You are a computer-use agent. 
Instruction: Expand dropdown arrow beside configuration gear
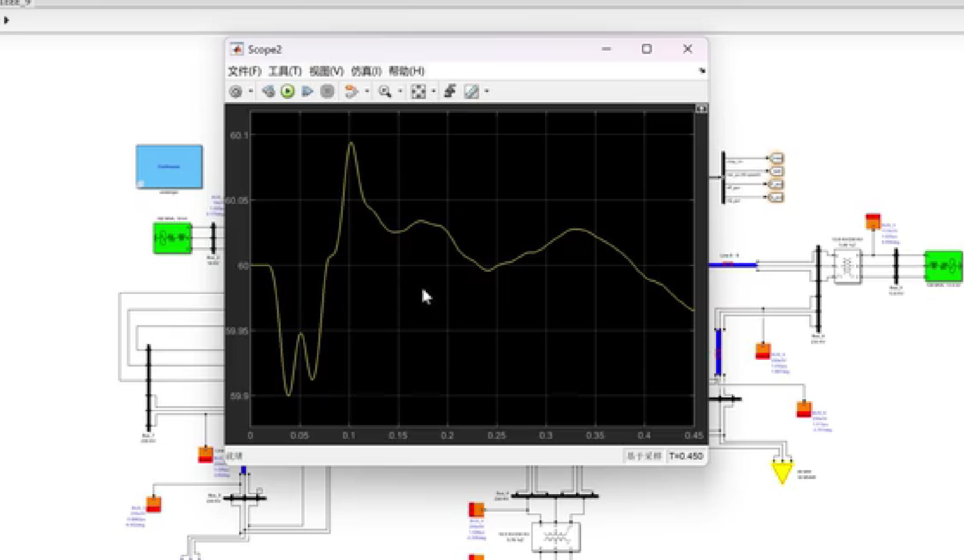(x=251, y=91)
